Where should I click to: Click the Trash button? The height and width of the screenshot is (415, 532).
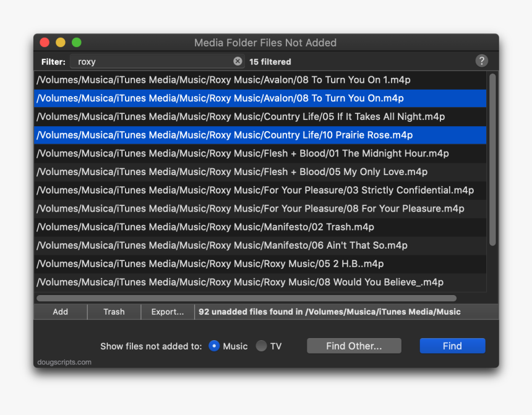pos(113,312)
